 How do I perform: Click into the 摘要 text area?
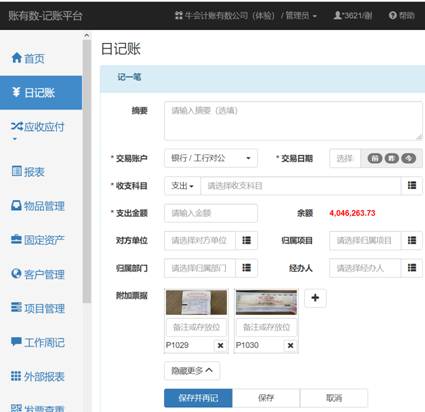click(x=293, y=121)
